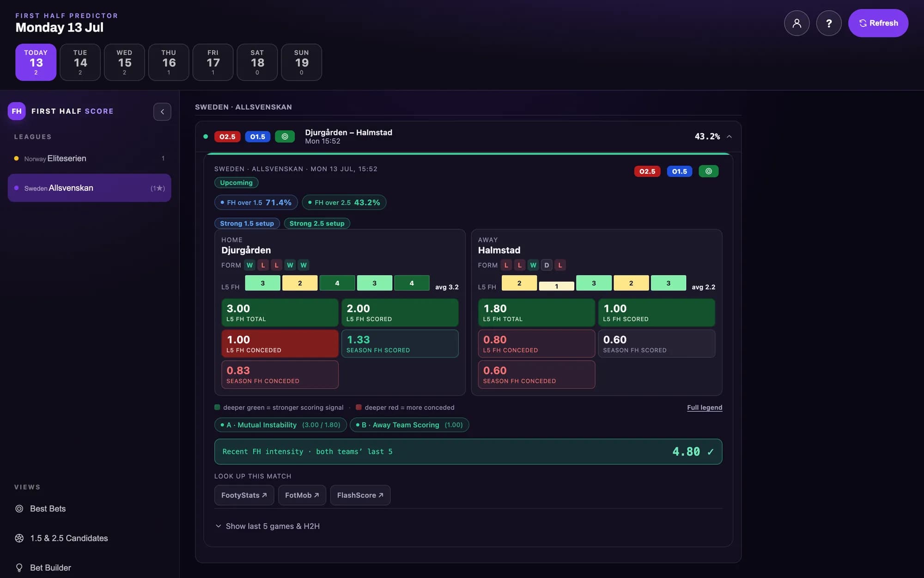Viewport: 924px width, 578px height.
Task: Click the Best Bets target icon
Action: click(19, 509)
